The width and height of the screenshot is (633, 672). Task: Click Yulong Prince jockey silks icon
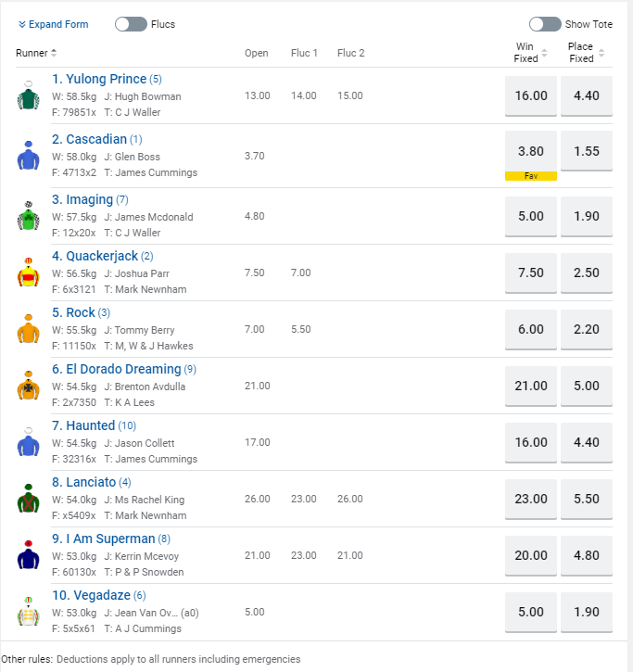(29, 95)
